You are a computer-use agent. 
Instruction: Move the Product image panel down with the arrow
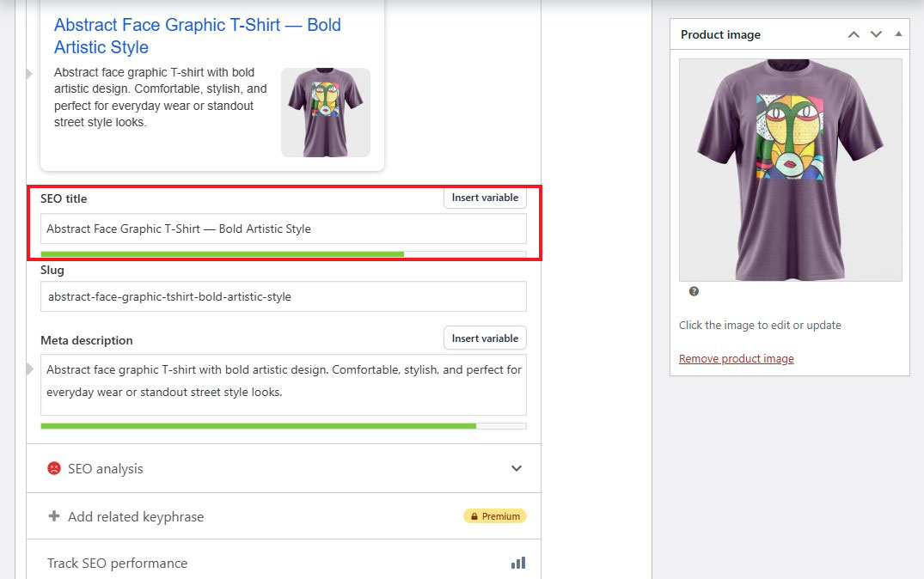pyautogui.click(x=875, y=34)
